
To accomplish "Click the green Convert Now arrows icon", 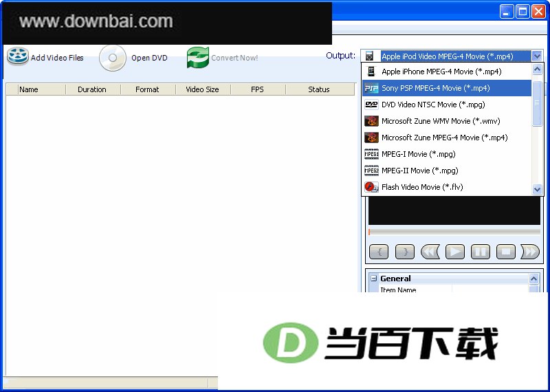I will click(x=198, y=57).
